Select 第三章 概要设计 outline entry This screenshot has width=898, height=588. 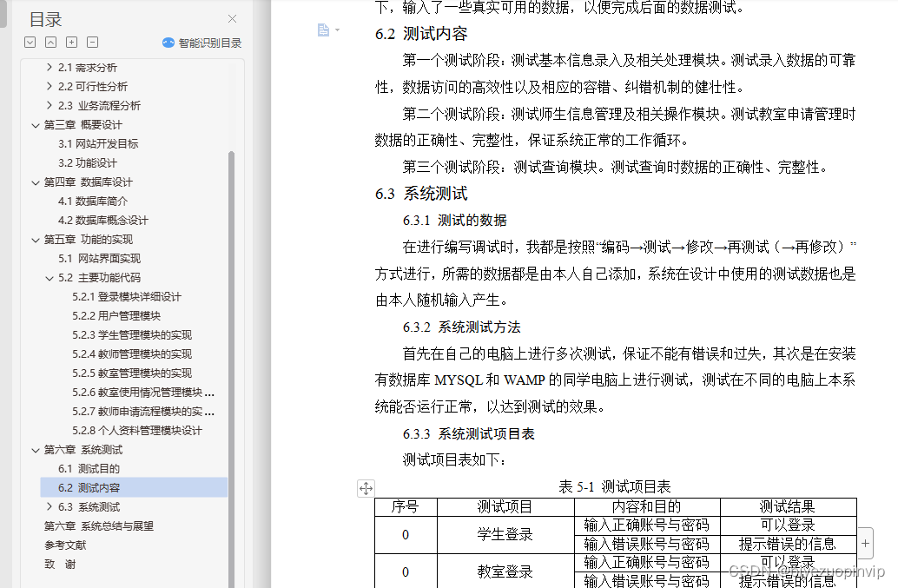pos(83,125)
